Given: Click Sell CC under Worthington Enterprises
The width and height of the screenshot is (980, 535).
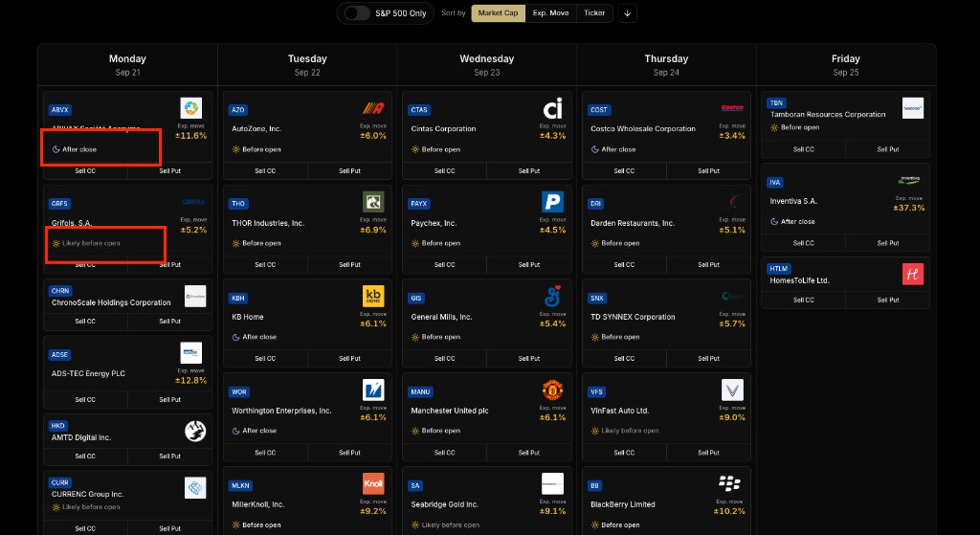Looking at the screenshot, I should (x=265, y=453).
